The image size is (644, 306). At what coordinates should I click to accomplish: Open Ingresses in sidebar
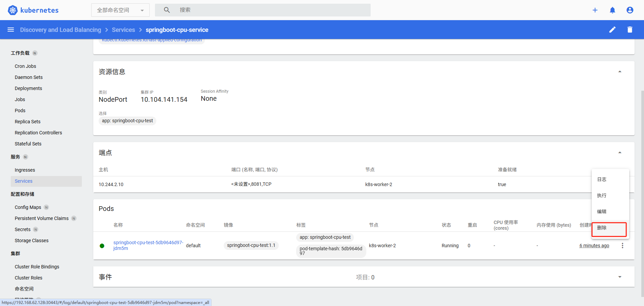click(25, 170)
